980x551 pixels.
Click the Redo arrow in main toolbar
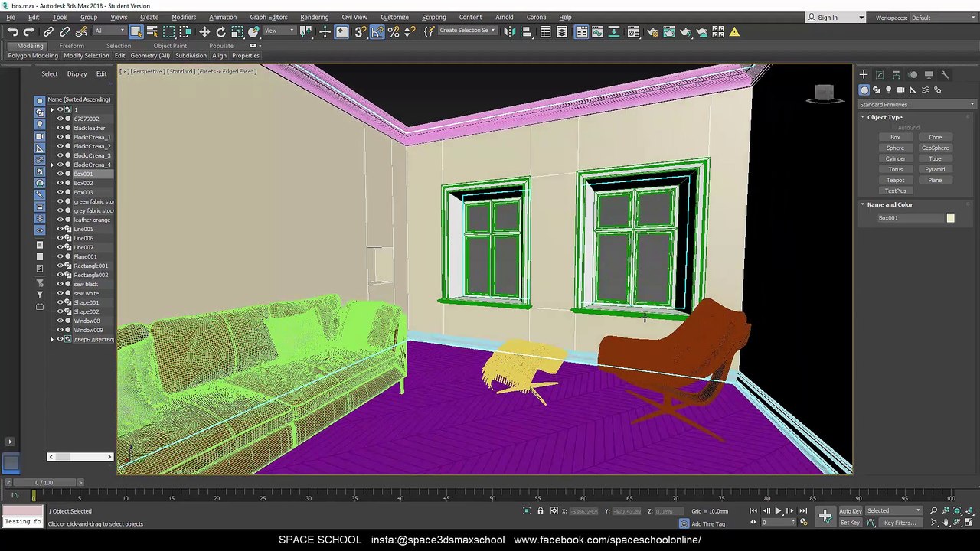tap(29, 31)
